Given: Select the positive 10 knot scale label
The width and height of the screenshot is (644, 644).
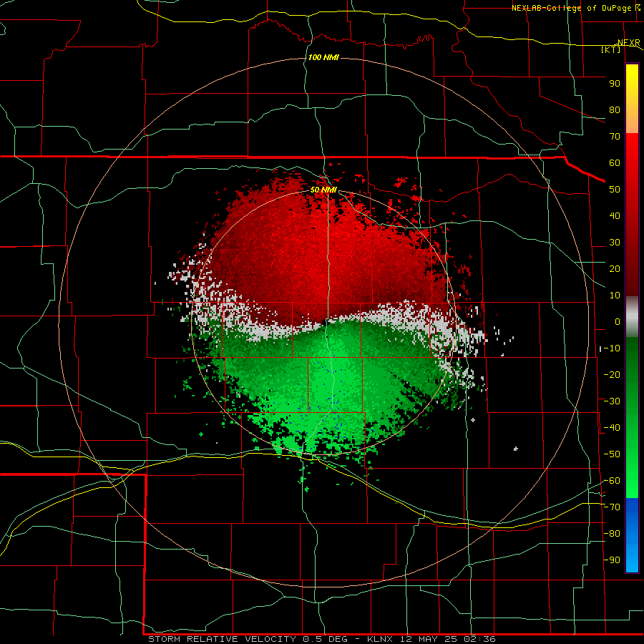Looking at the screenshot, I should tap(615, 296).
